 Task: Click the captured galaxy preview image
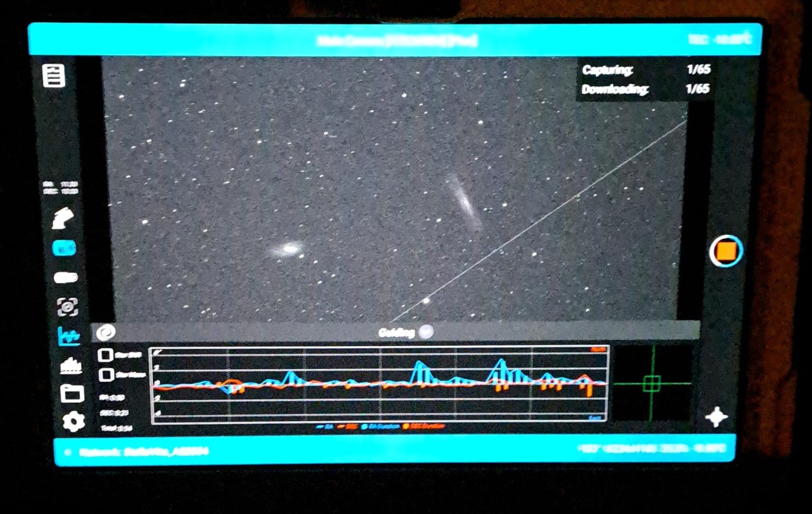click(x=396, y=189)
